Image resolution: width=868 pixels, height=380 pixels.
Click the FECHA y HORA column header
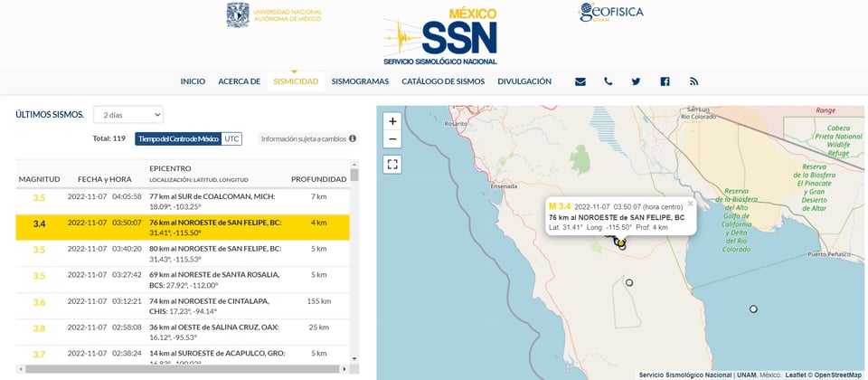[x=105, y=179]
